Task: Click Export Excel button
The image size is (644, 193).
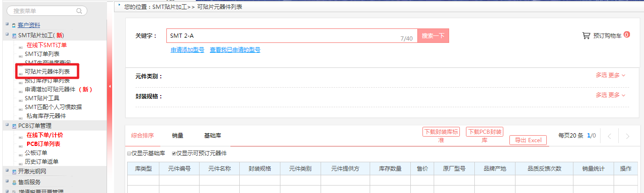Action: (528, 140)
